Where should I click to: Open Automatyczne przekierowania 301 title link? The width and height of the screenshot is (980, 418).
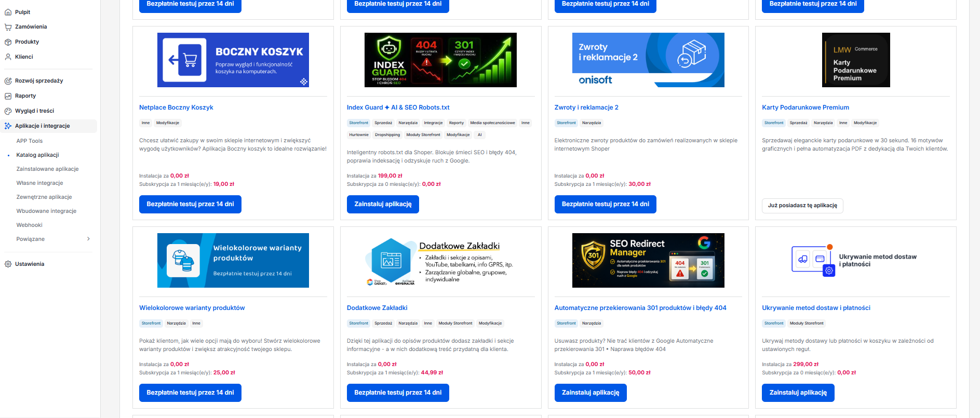tap(640, 308)
